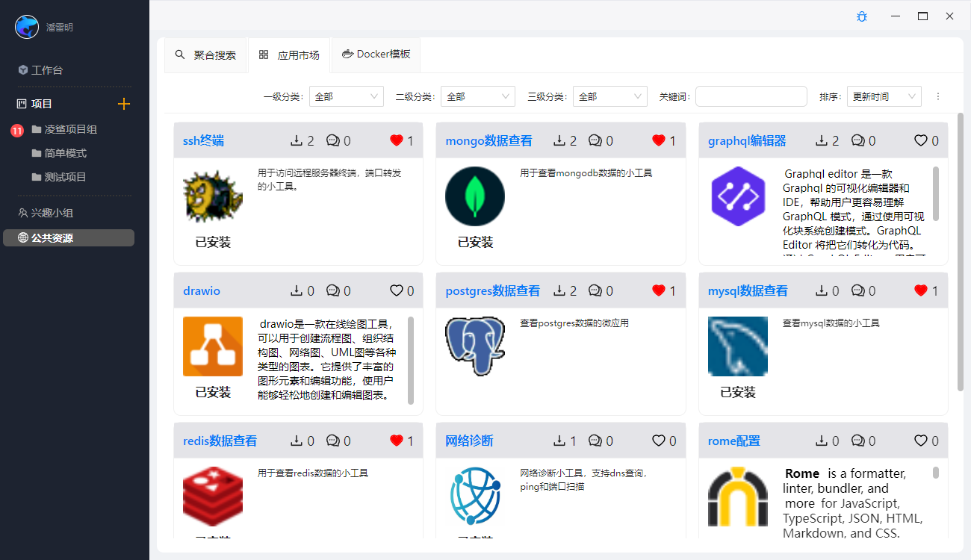This screenshot has width=971, height=560.
Task: Click the redis red cube logo
Action: point(213,497)
